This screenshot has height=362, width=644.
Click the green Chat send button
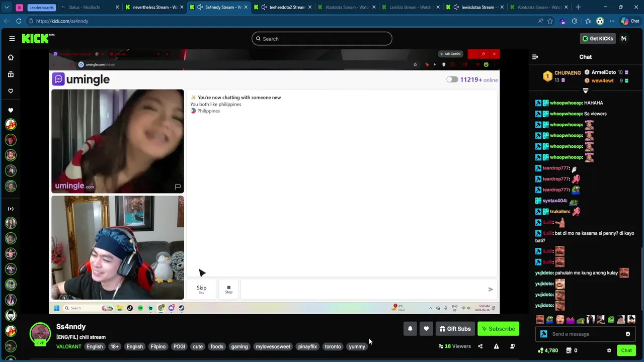626,350
